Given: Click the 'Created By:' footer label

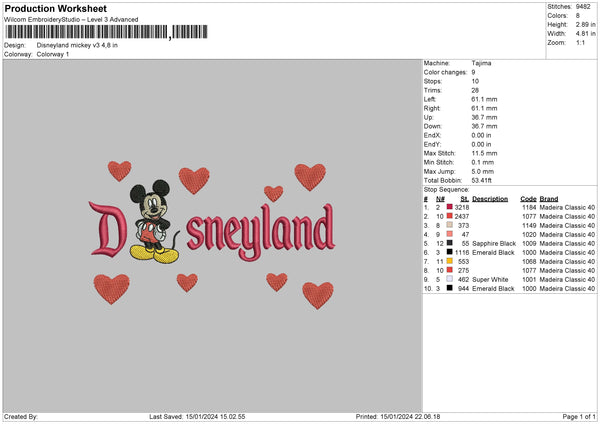Looking at the screenshot, I should click(x=21, y=416).
